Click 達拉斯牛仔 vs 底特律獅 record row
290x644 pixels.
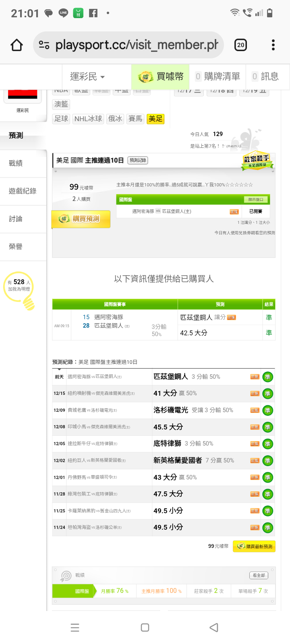tap(164, 444)
